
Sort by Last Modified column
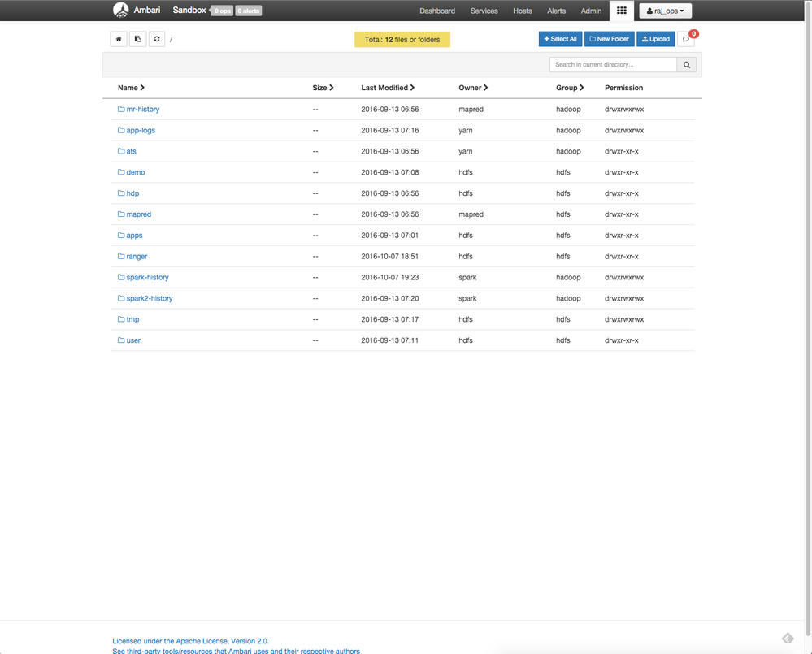[388, 88]
